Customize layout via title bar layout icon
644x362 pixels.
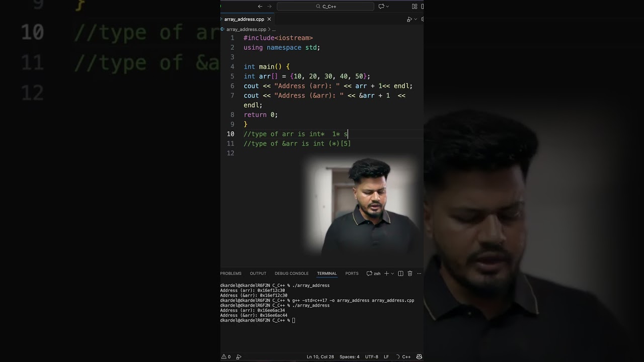click(x=415, y=7)
